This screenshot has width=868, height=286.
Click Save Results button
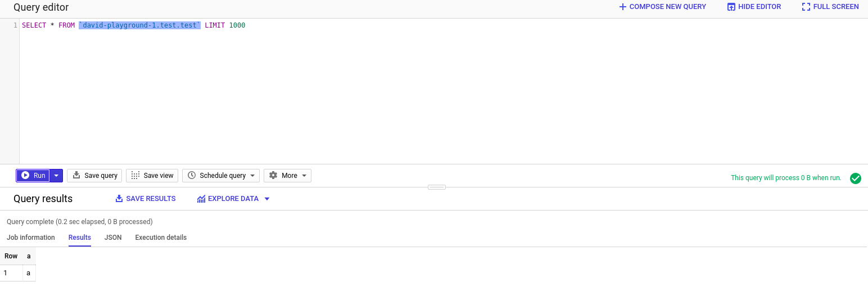(x=146, y=199)
